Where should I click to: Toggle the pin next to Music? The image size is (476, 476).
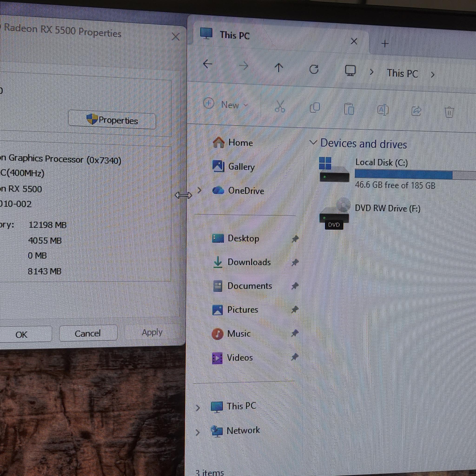pyautogui.click(x=295, y=333)
